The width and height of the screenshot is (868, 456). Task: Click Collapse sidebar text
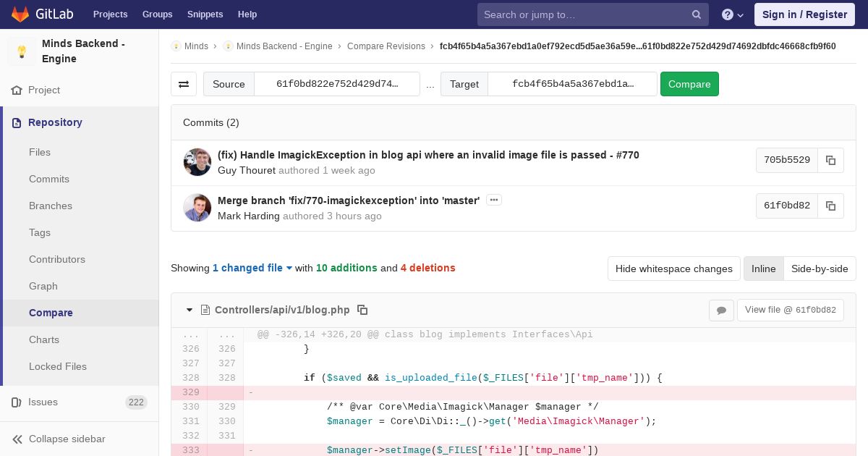[x=67, y=439]
